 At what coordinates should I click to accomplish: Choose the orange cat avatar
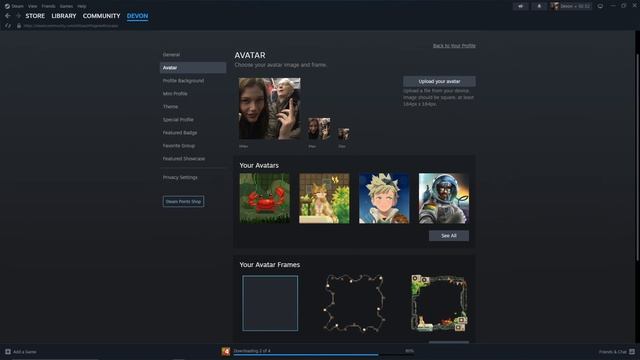[324, 198]
